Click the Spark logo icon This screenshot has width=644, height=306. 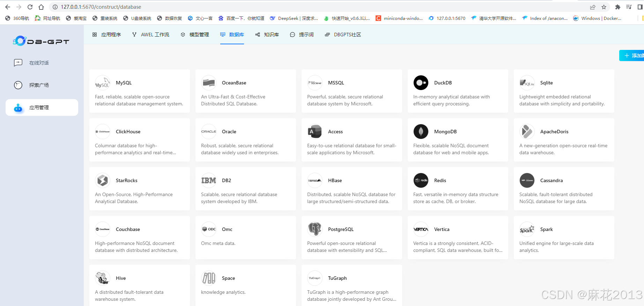(527, 229)
